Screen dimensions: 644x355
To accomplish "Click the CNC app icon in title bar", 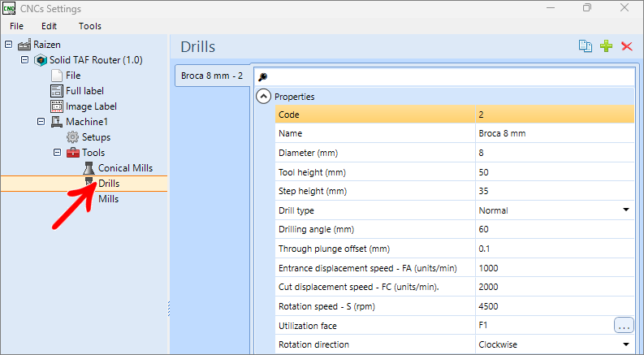I will (9, 8).
